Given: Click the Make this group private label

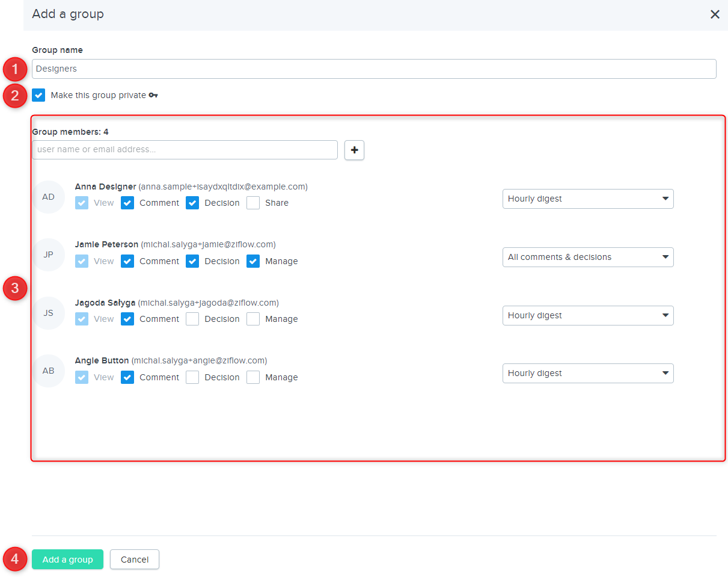Looking at the screenshot, I should click(x=99, y=95).
